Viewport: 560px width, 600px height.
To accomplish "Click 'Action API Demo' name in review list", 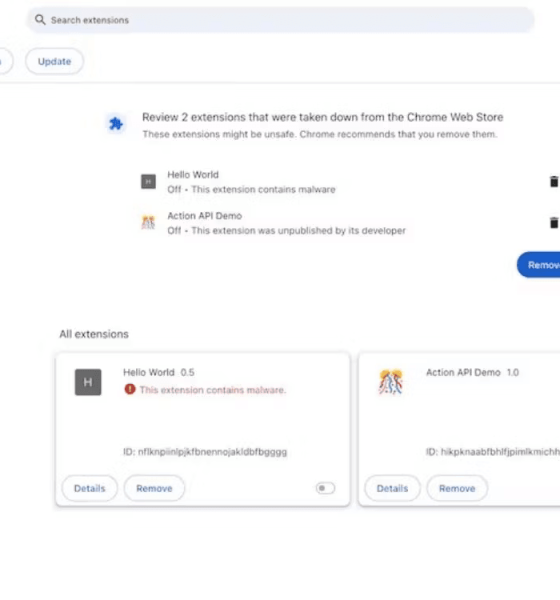I will [204, 216].
